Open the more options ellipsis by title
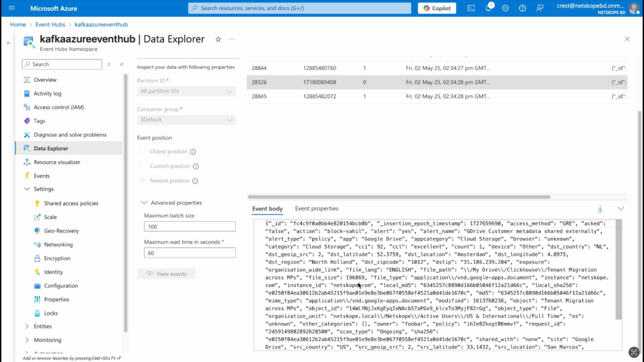This screenshot has height=362, width=644. (x=232, y=39)
